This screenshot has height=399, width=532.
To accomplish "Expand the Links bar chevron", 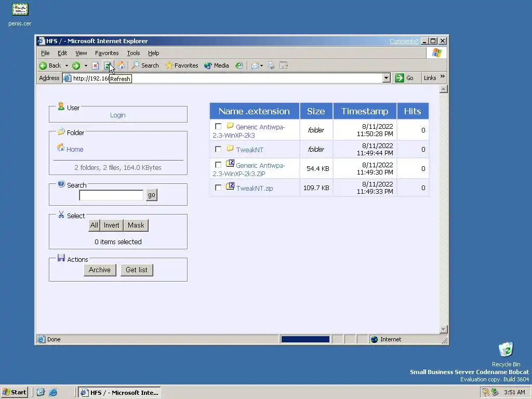I will click(443, 77).
